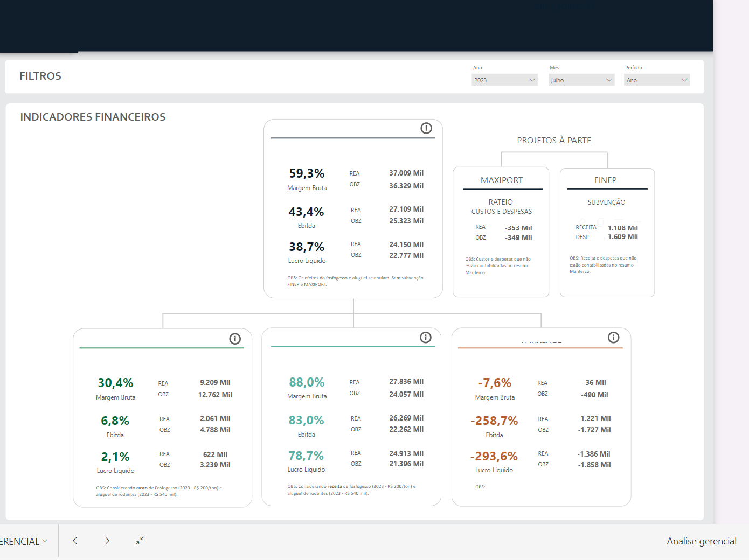Exit full screen mode icon
Viewport: 749px width, 560px height.
coord(140,541)
